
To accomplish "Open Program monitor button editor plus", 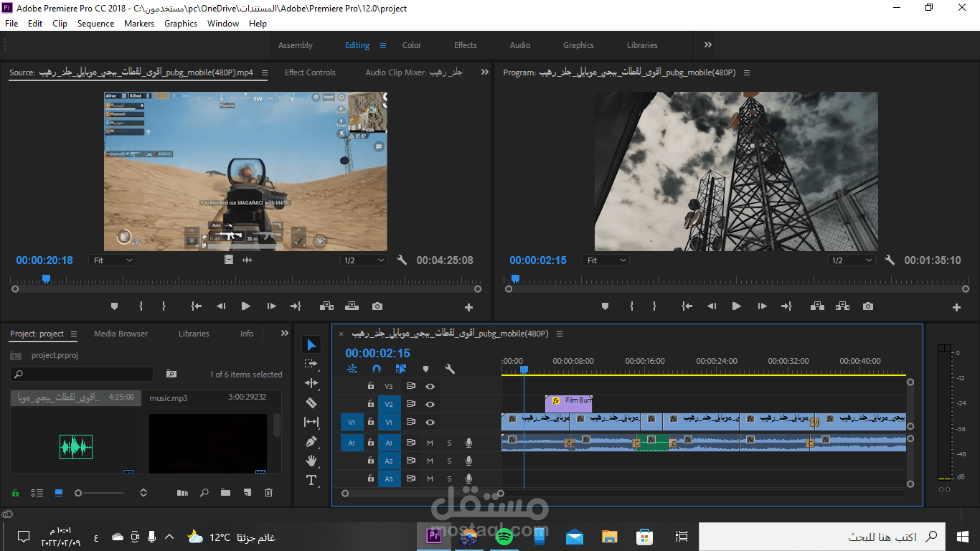I will click(956, 307).
